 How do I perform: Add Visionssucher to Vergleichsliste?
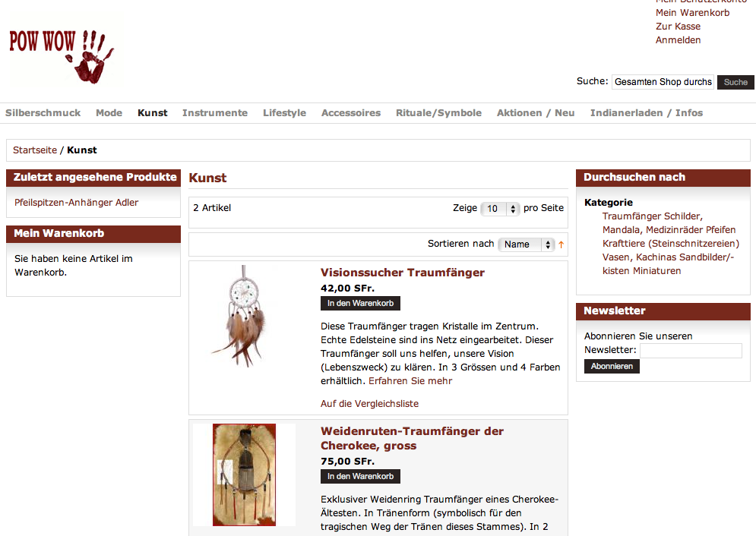pyautogui.click(x=369, y=404)
